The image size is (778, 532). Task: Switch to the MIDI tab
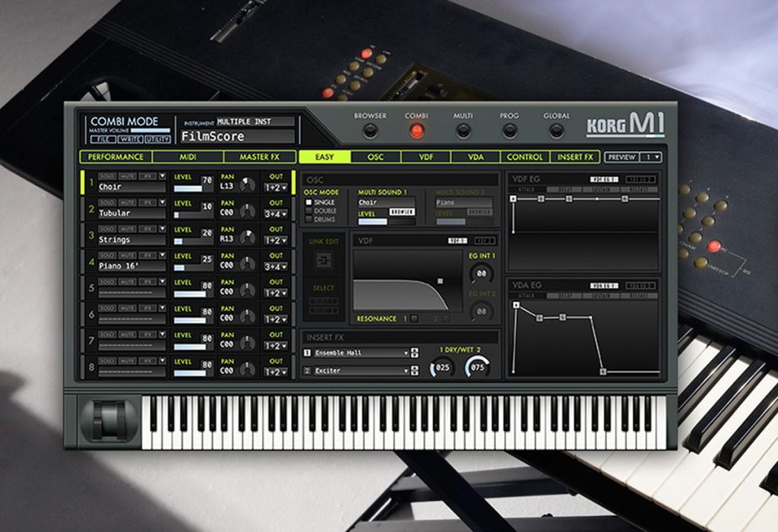click(188, 157)
